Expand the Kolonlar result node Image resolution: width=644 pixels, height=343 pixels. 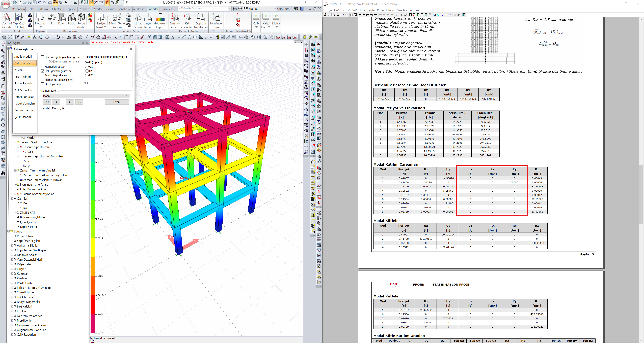12,274
